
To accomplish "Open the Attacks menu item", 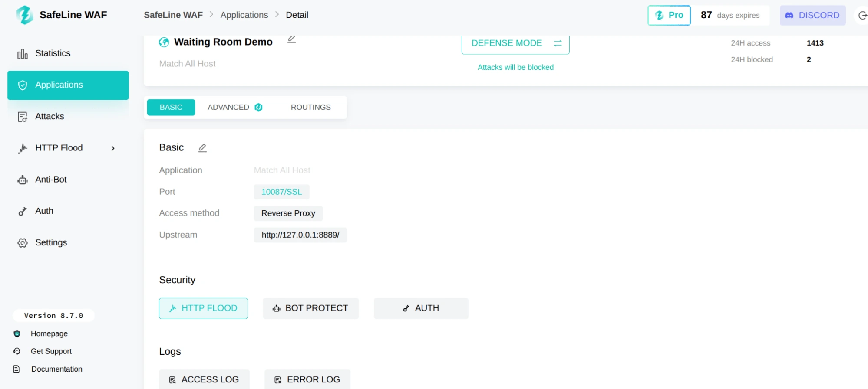I will click(68, 116).
